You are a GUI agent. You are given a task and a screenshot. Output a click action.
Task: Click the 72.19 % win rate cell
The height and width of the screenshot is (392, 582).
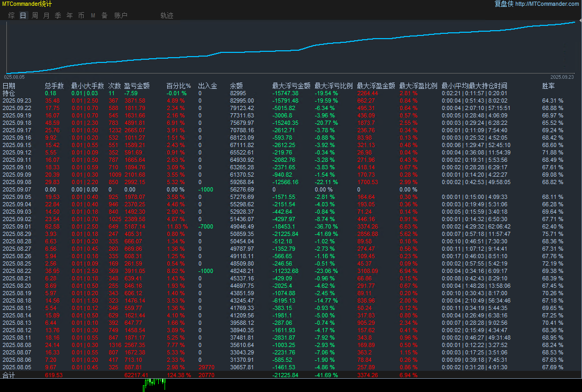[553, 263]
